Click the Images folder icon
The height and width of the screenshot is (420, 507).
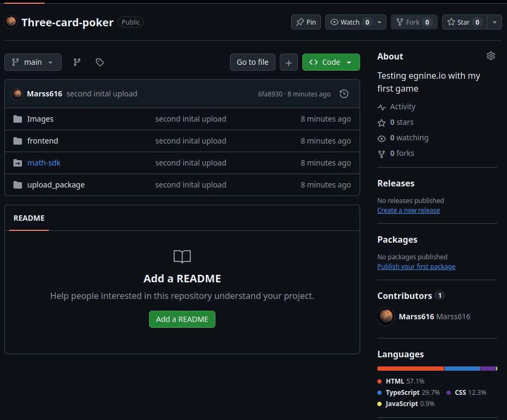[18, 119]
